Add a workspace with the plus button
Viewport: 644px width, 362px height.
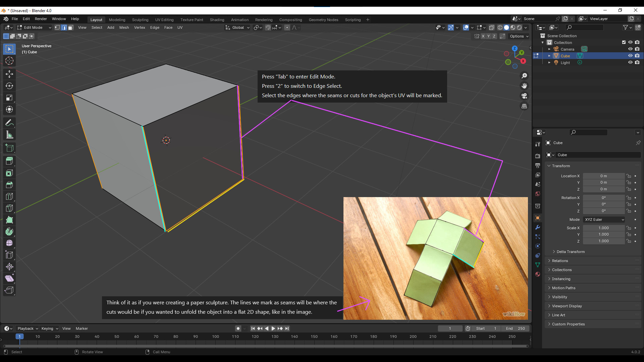click(368, 20)
